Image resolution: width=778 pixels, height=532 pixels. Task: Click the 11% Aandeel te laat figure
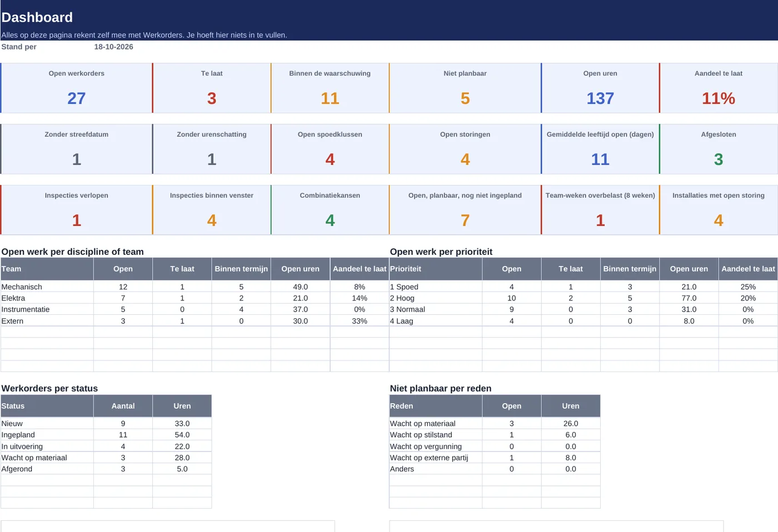(719, 98)
